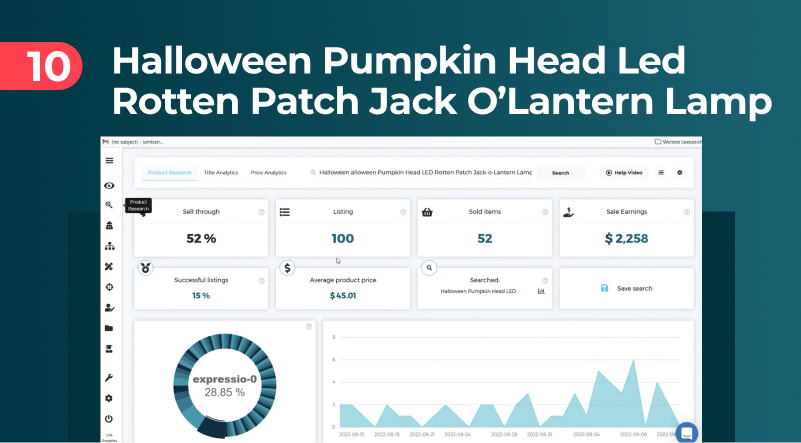The height and width of the screenshot is (443, 801).
Task: Click the Save search button
Action: coord(627,289)
